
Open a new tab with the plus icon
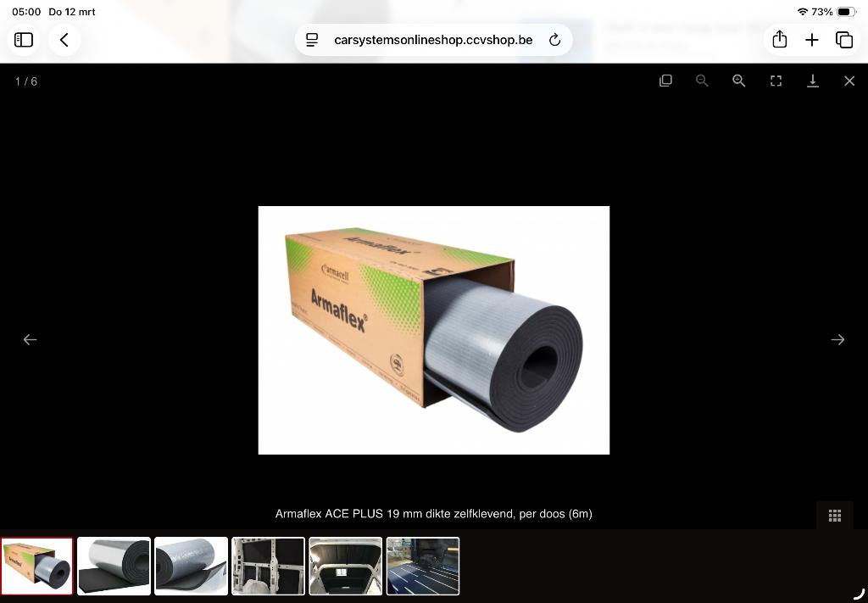(x=811, y=39)
